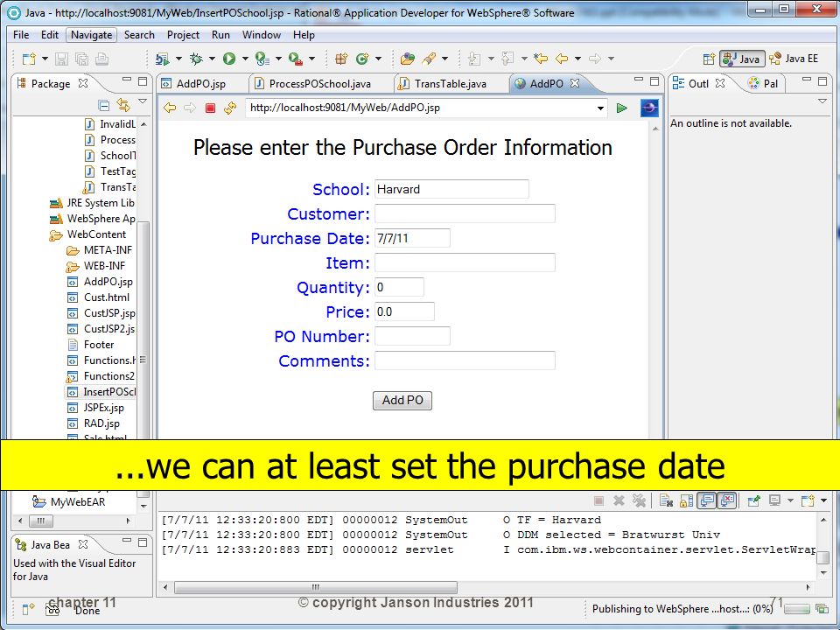Open the New wizard dropdown arrow

45,59
